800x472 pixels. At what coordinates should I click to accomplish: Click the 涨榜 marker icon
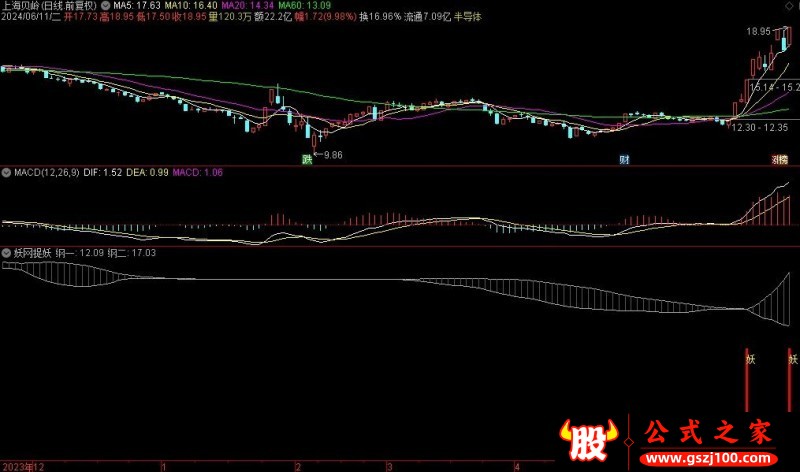point(780,160)
